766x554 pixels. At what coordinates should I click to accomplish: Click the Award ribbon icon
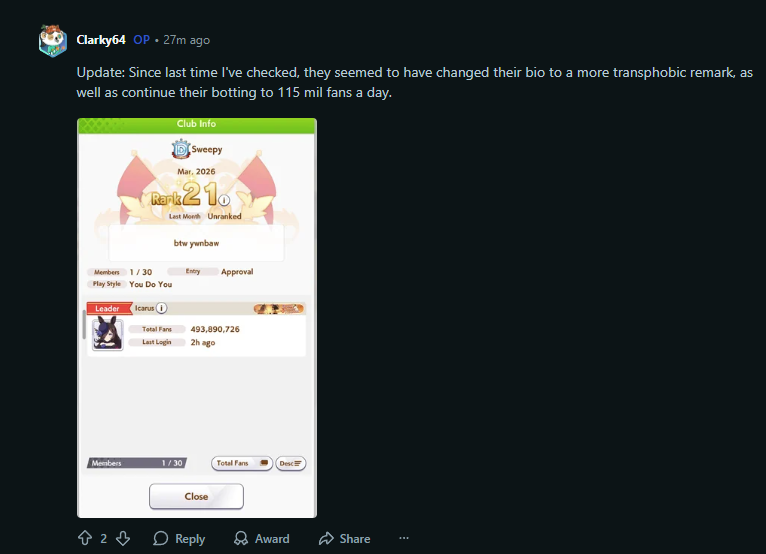pos(241,538)
